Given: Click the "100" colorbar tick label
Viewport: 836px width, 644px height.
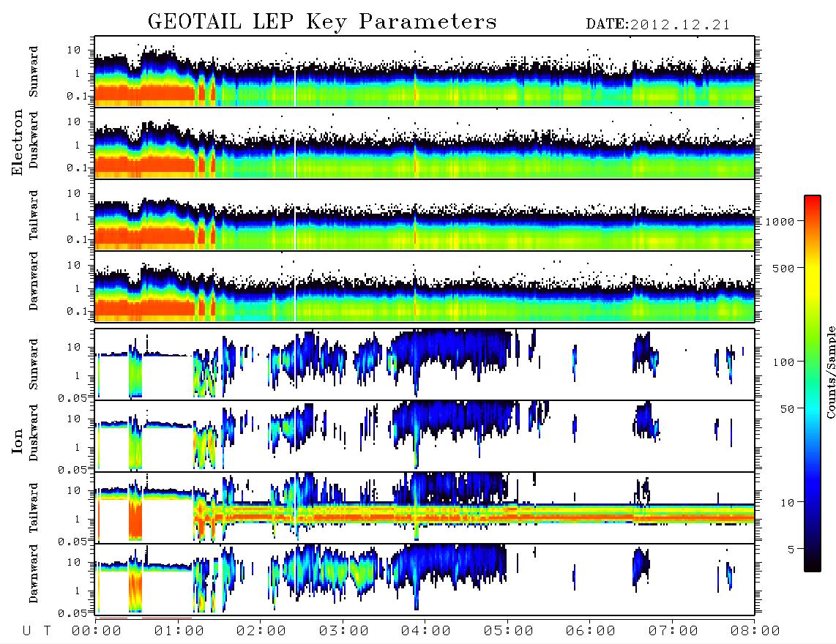Looking at the screenshot, I should pyautogui.click(x=784, y=362).
